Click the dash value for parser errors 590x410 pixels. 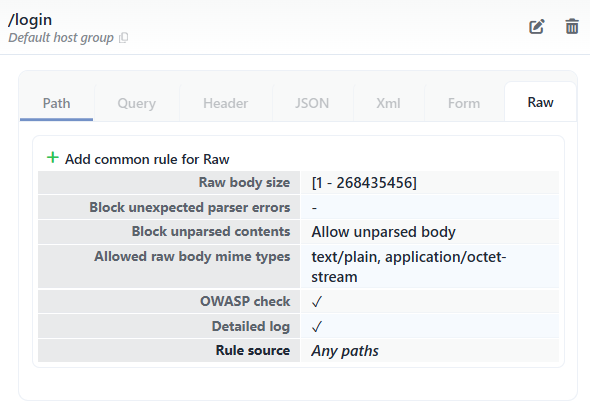[314, 208]
